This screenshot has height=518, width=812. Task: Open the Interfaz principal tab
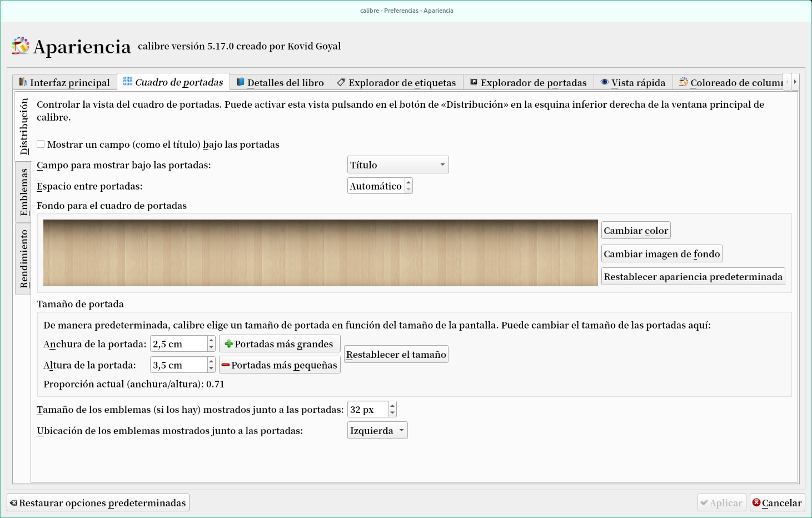[x=64, y=82]
